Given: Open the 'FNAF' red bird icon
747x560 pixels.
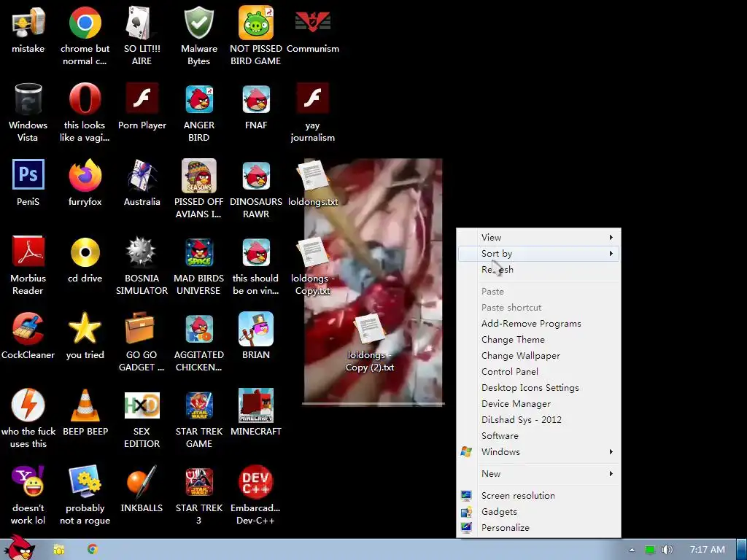Looking at the screenshot, I should coord(256,99).
